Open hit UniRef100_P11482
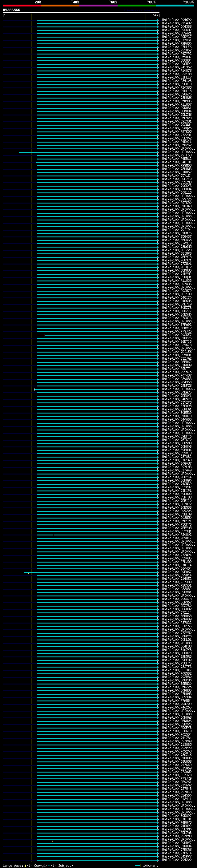The height and width of the screenshot is (868, 197). pyautogui.click(x=177, y=23)
